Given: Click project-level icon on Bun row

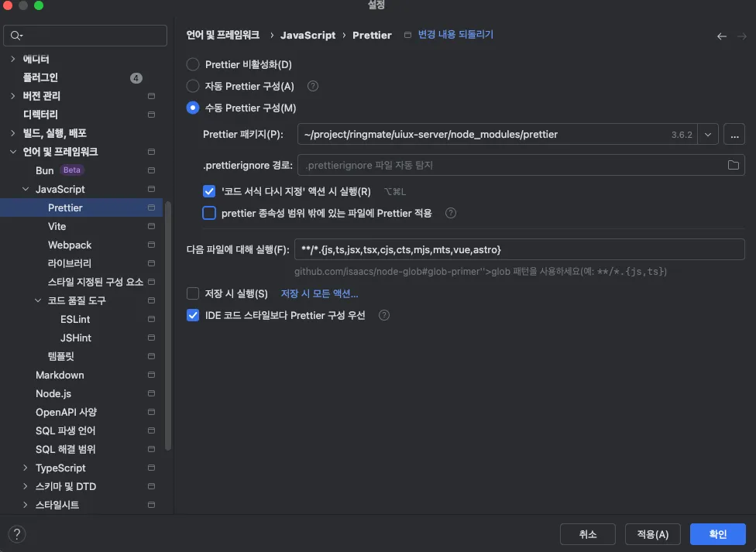Looking at the screenshot, I should [151, 170].
